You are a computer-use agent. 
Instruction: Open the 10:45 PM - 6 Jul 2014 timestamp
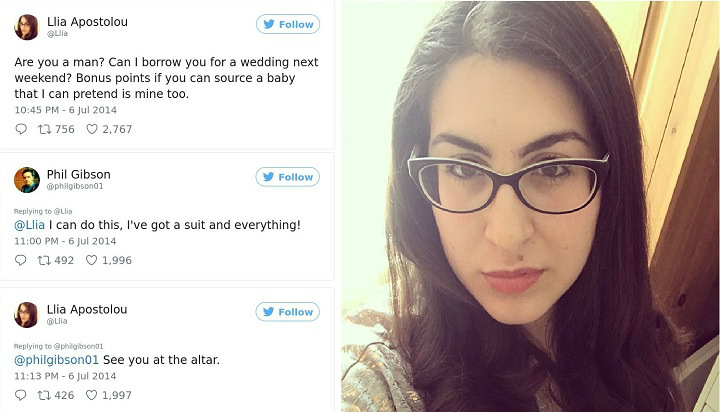[66, 110]
